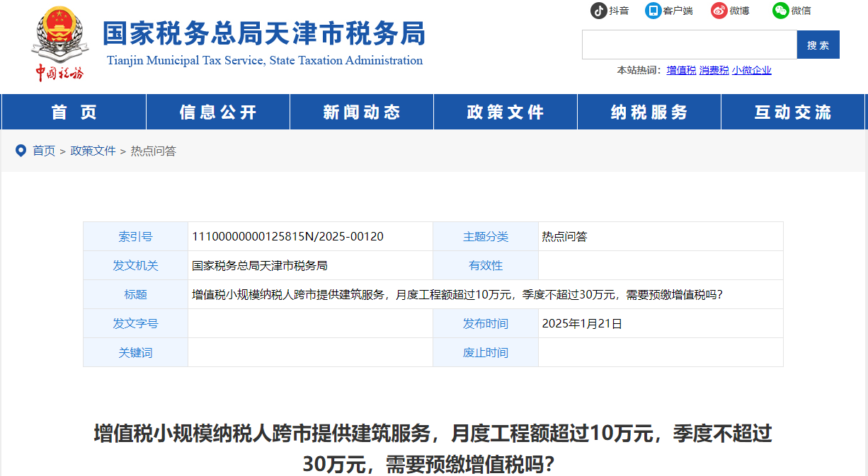The image size is (868, 476).
Task: Click the 国家税务总局天津市税务局 table value
Action: pos(259,266)
